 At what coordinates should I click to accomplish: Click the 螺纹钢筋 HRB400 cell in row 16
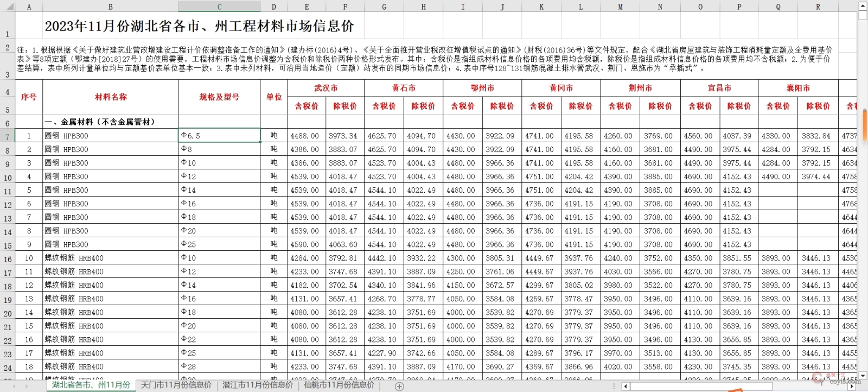111,258
